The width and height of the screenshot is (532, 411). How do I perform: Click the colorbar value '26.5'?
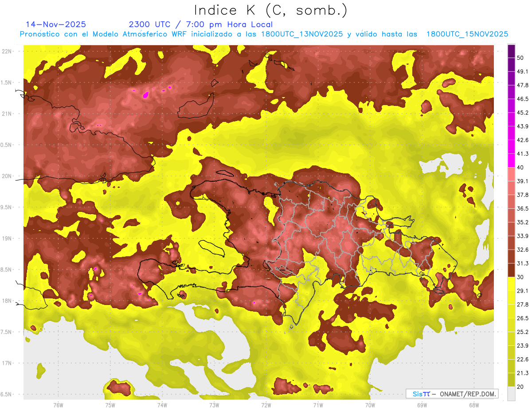coord(522,318)
